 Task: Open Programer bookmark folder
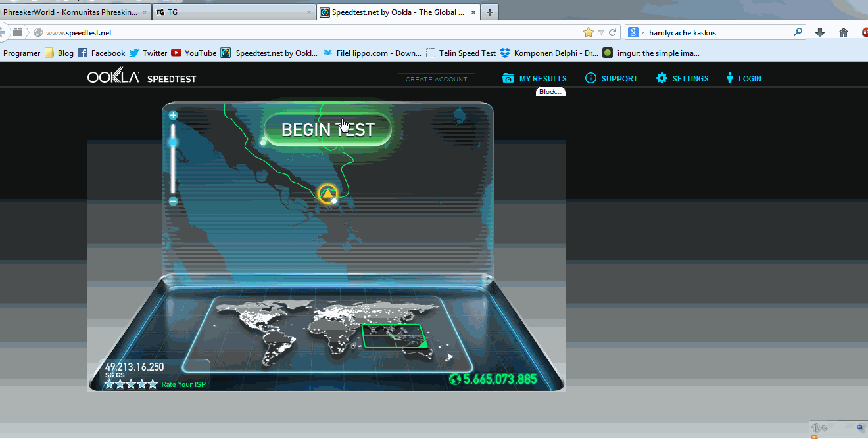click(x=22, y=53)
